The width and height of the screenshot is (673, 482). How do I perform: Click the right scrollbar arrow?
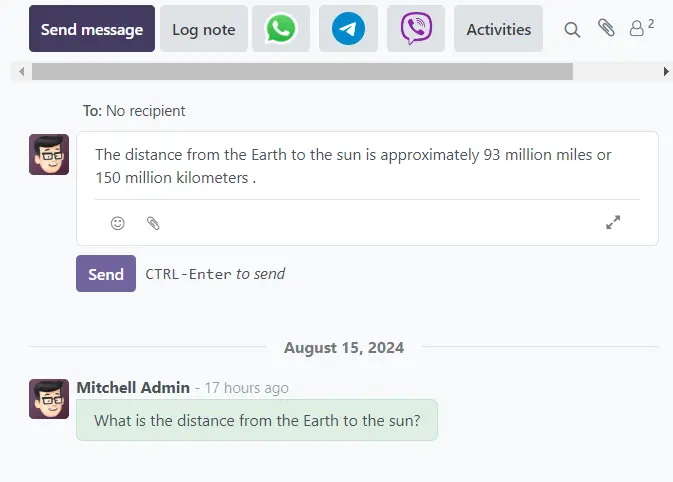pos(666,72)
